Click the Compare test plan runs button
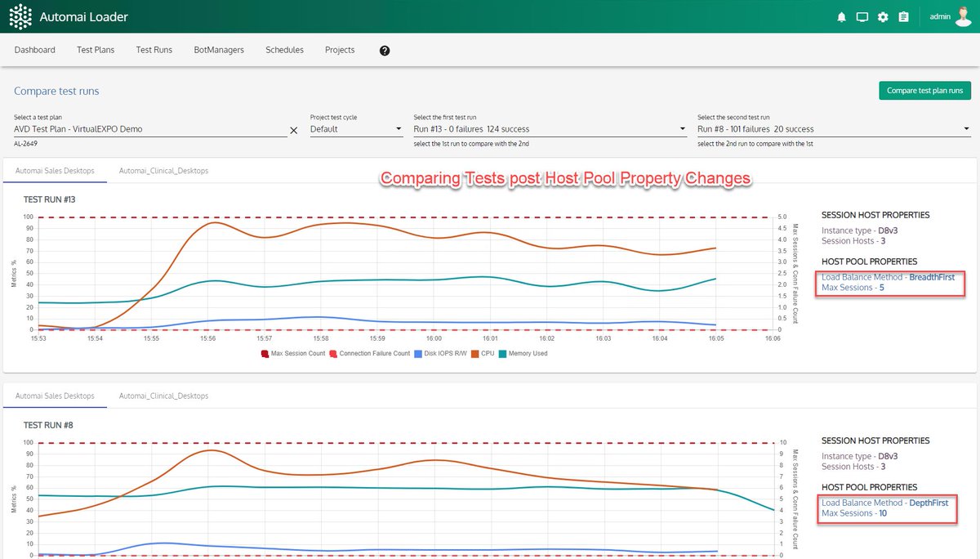 924,91
